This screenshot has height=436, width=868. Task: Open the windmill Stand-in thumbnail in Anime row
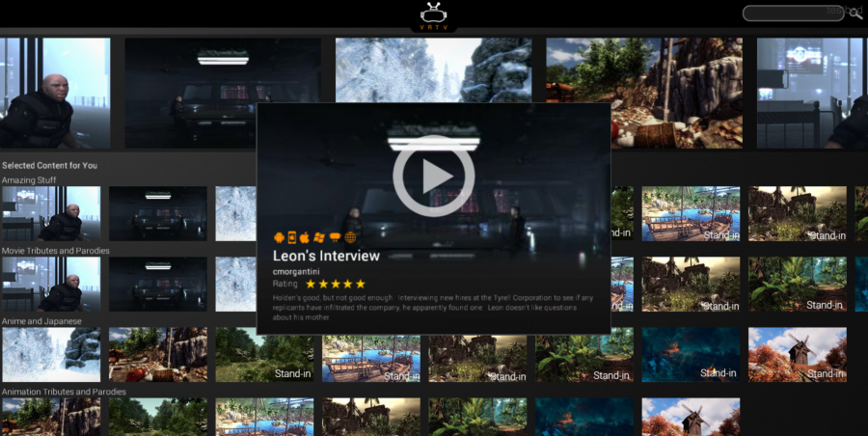(798, 354)
